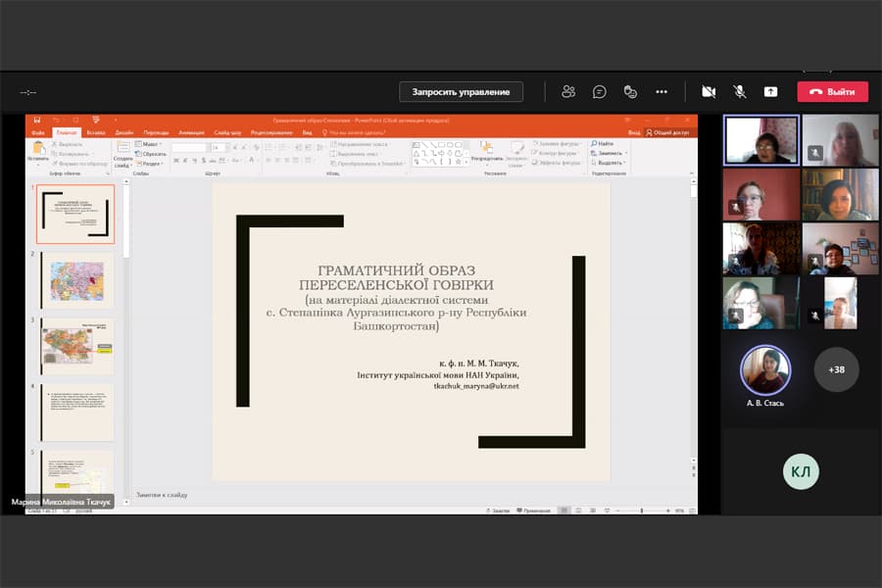
Task: Open the Файл tab in PowerPoint
Action: [38, 133]
